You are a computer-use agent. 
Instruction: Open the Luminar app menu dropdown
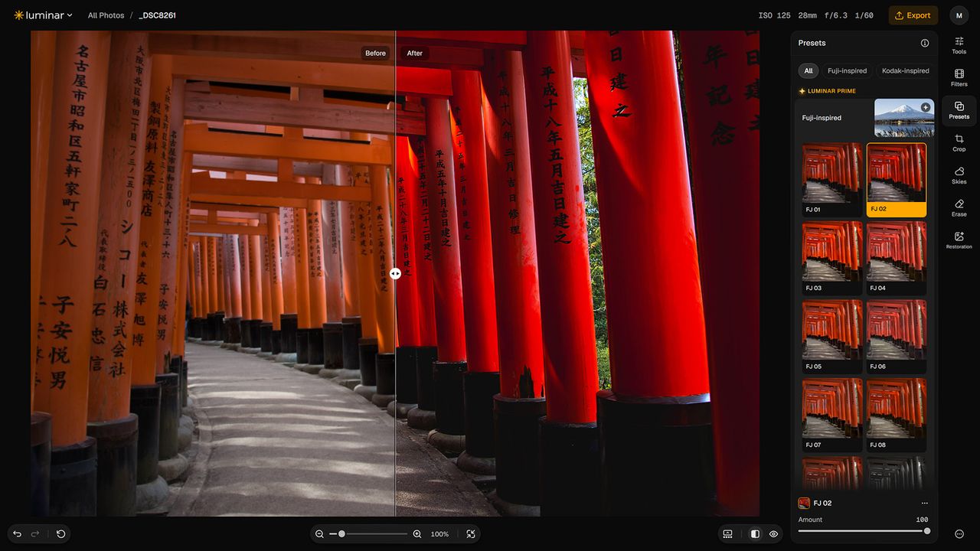pos(43,15)
